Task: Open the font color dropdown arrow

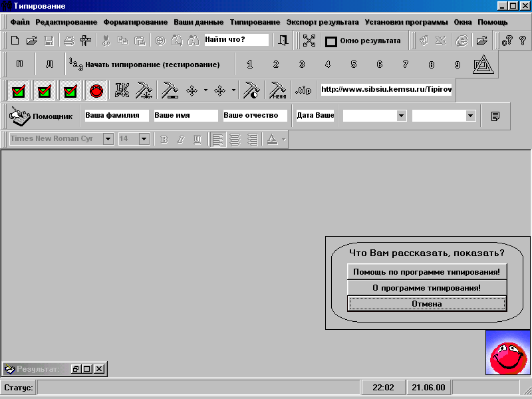Action: [x=284, y=140]
